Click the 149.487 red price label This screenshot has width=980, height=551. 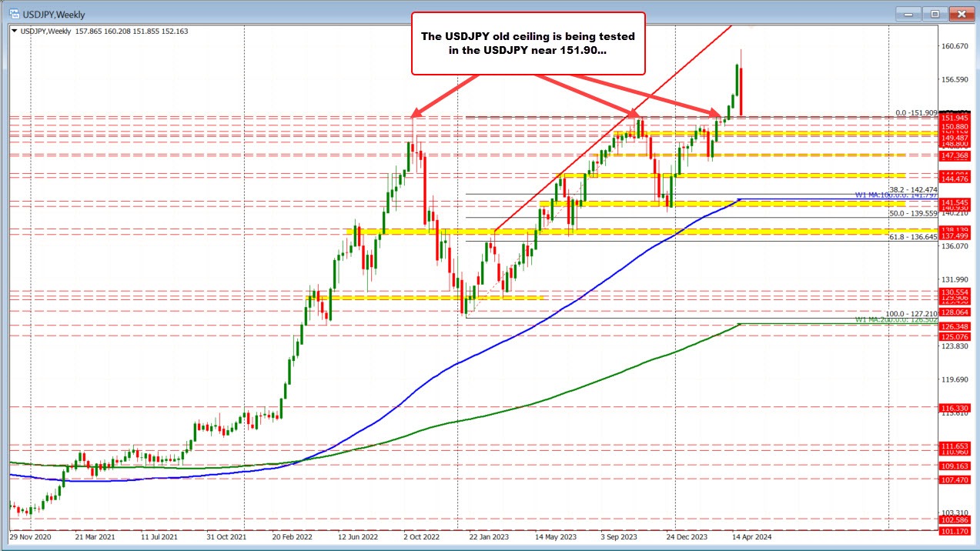pos(955,138)
